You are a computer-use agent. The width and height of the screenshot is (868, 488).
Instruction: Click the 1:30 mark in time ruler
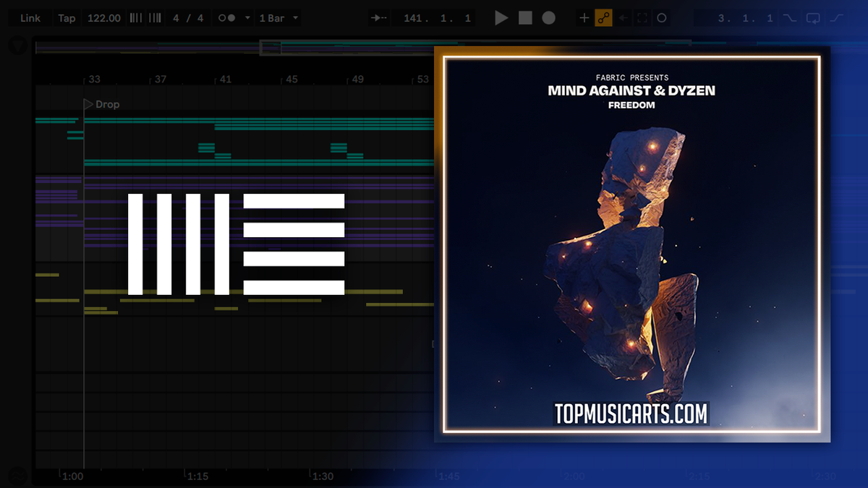[x=323, y=476]
